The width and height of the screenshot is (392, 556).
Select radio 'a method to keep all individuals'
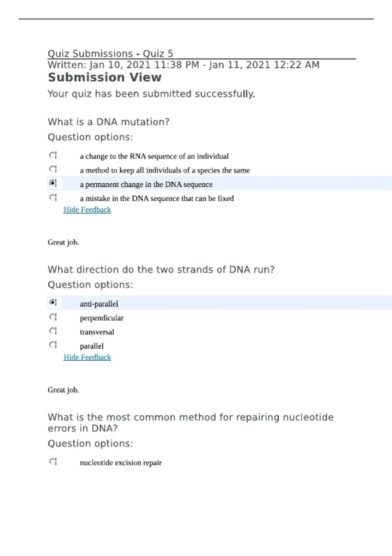tap(53, 169)
